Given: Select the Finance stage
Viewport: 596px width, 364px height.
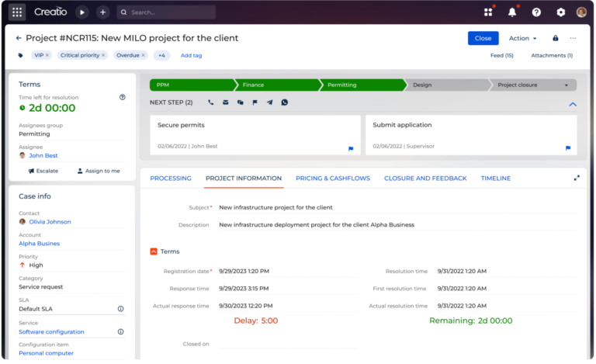Looking at the screenshot, I should (x=277, y=85).
